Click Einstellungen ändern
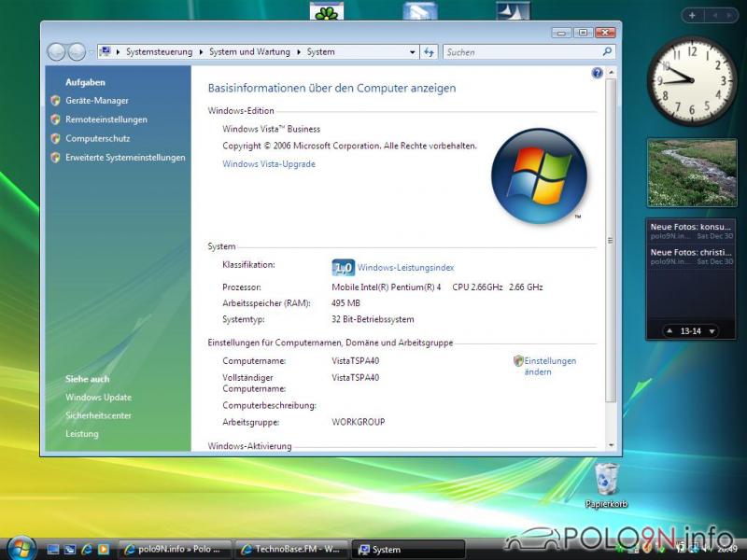The image size is (747, 560). pos(550,366)
